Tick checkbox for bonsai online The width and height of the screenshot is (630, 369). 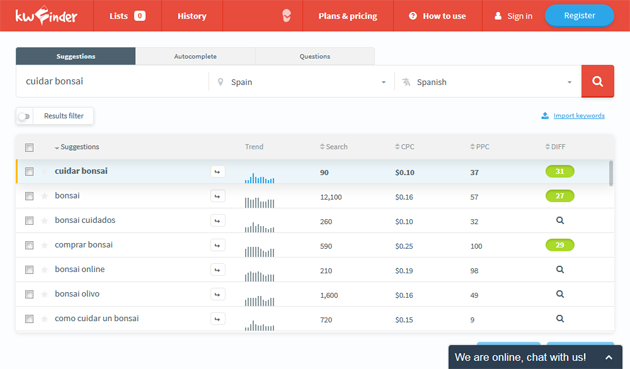coord(29,270)
